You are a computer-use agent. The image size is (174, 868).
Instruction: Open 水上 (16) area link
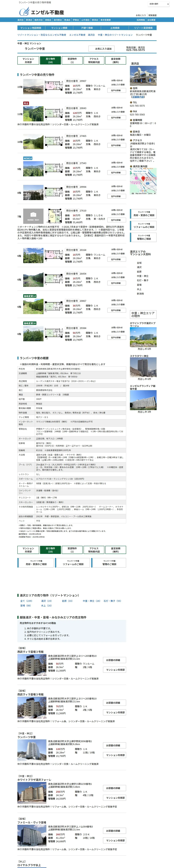(46, 606)
